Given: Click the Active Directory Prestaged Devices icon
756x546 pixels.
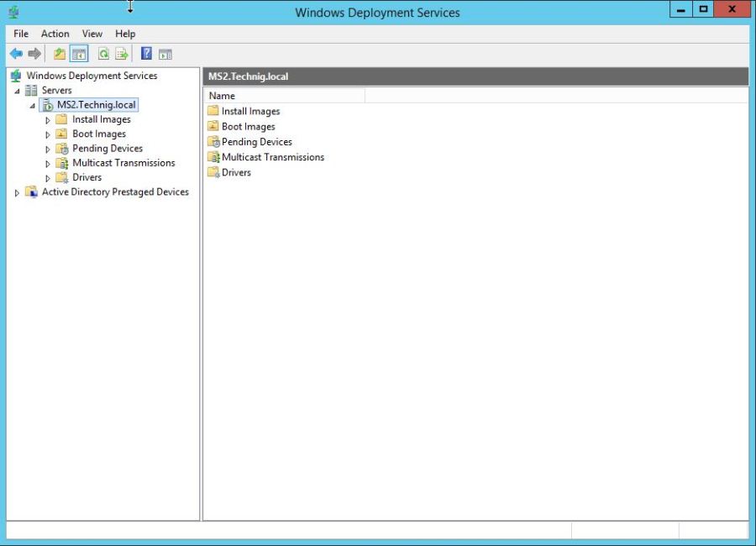Looking at the screenshot, I should 31,192.
